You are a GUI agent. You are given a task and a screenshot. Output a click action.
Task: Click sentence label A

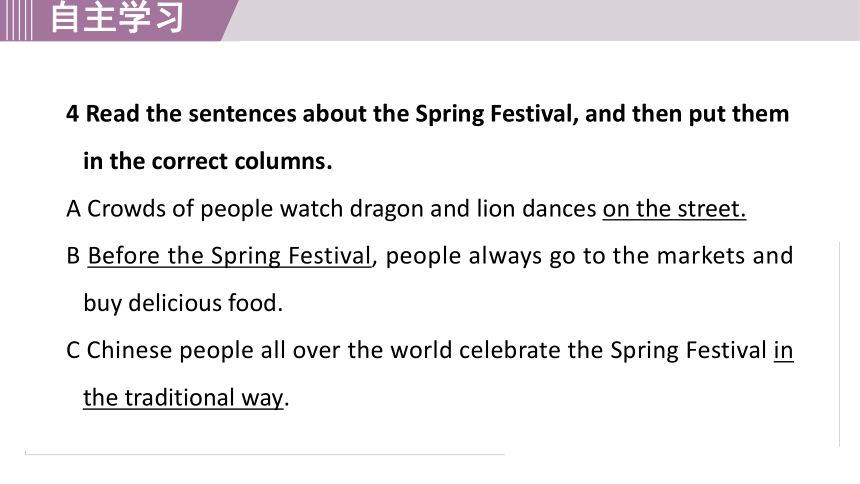[x=73, y=209]
